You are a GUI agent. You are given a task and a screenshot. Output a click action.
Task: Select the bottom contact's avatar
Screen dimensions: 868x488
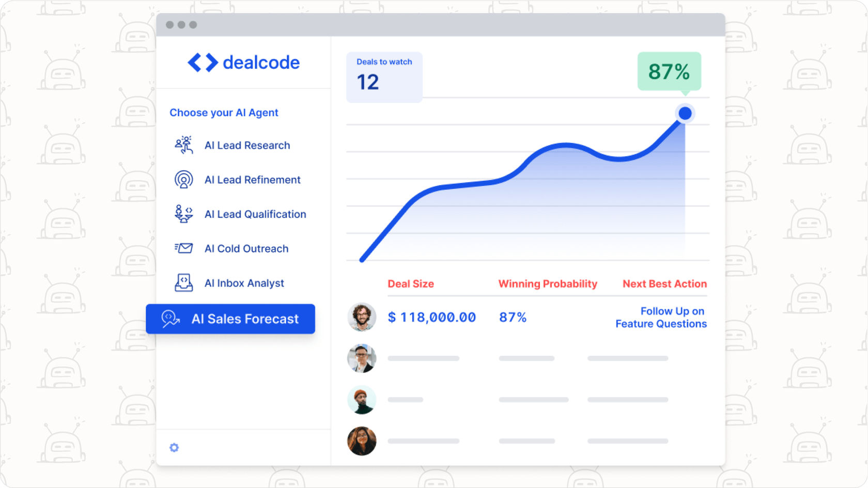point(361,441)
